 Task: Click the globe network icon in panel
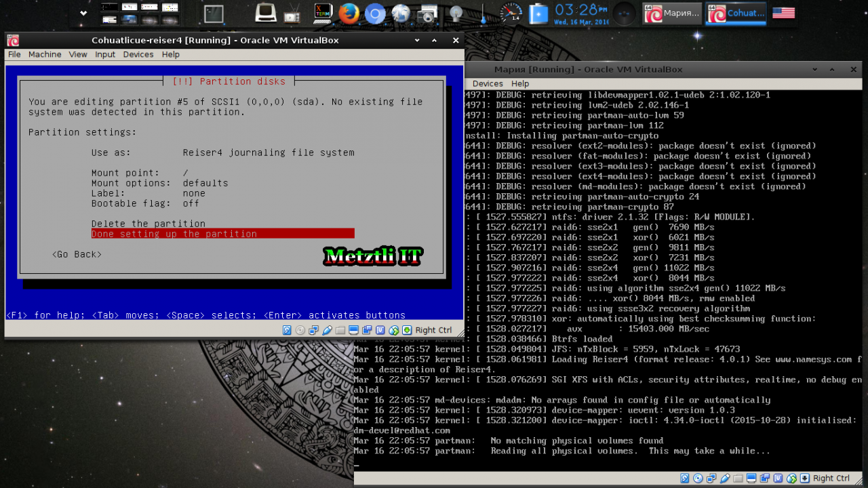(401, 14)
